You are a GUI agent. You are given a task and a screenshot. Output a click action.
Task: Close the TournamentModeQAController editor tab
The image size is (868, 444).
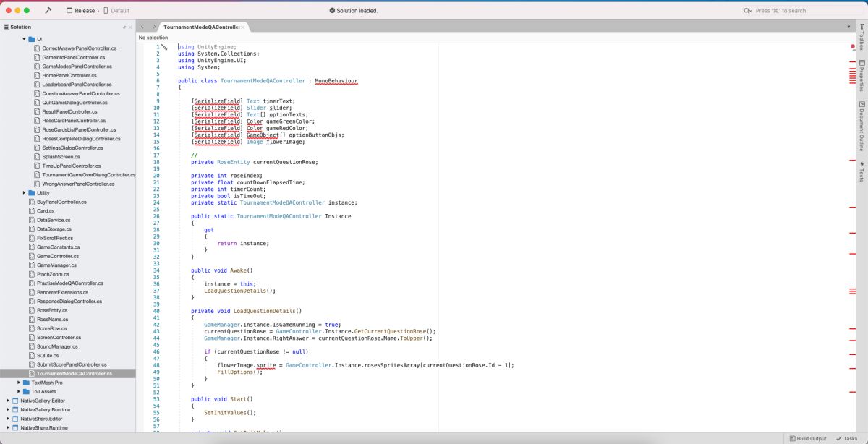pyautogui.click(x=244, y=27)
